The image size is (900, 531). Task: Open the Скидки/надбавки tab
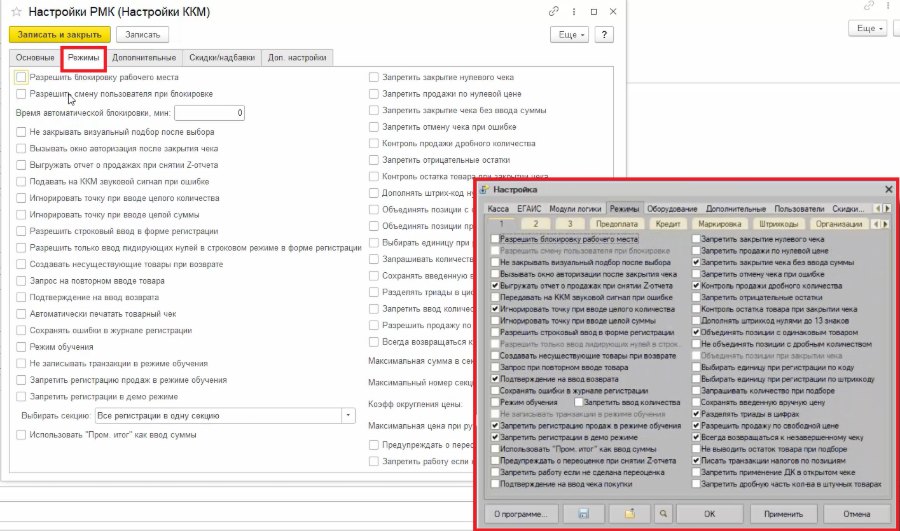click(222, 57)
